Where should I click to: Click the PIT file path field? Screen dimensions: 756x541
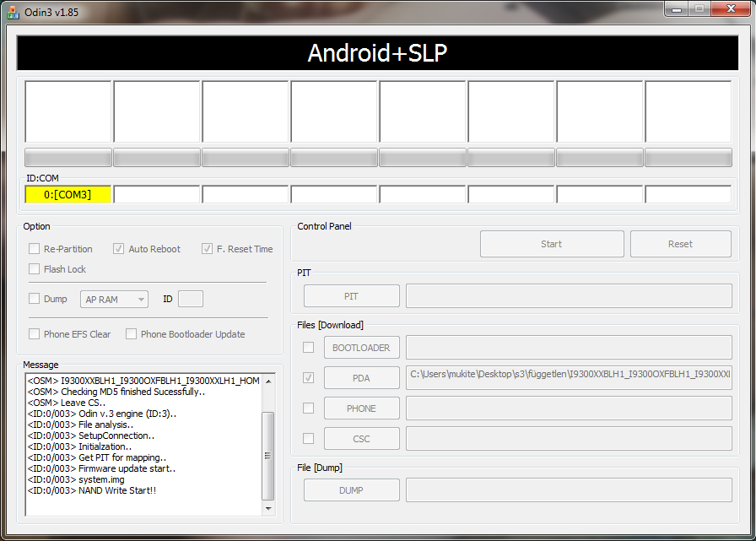[x=569, y=296]
